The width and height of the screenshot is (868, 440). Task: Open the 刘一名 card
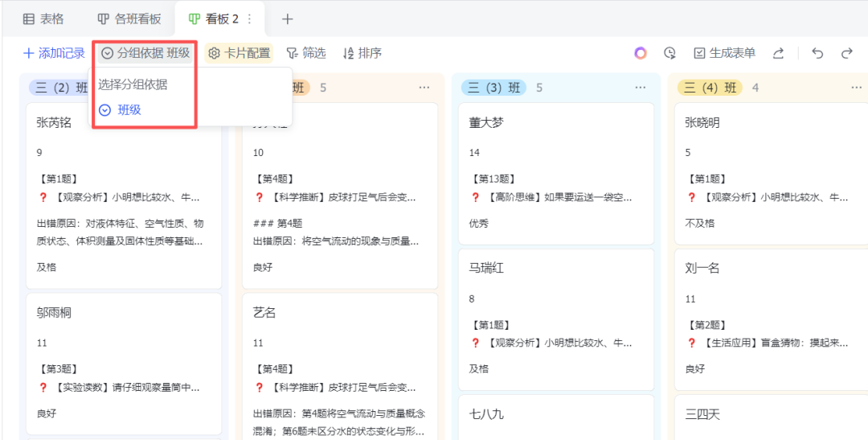(771, 320)
